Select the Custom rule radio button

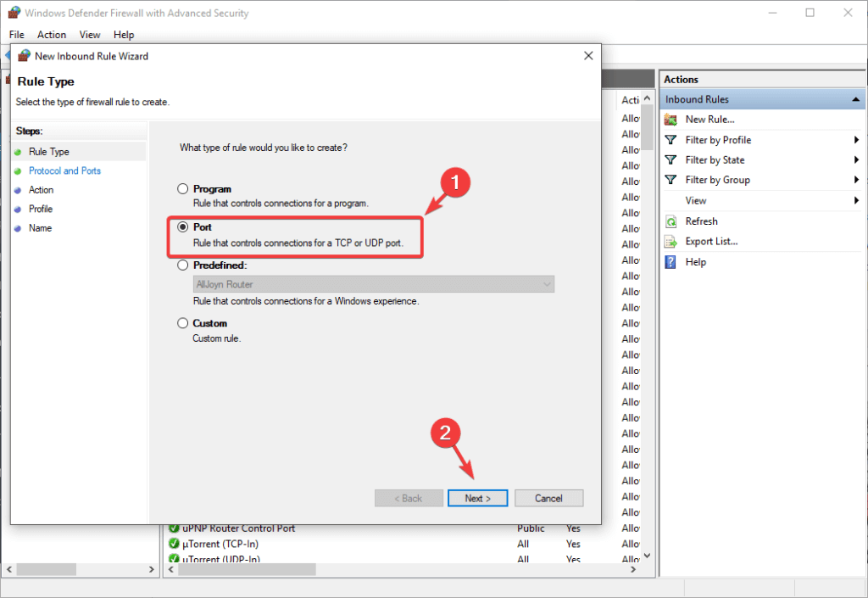point(182,323)
